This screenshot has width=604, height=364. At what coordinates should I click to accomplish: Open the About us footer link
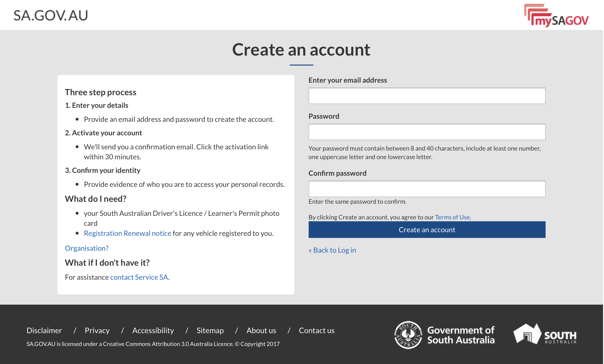click(x=262, y=331)
